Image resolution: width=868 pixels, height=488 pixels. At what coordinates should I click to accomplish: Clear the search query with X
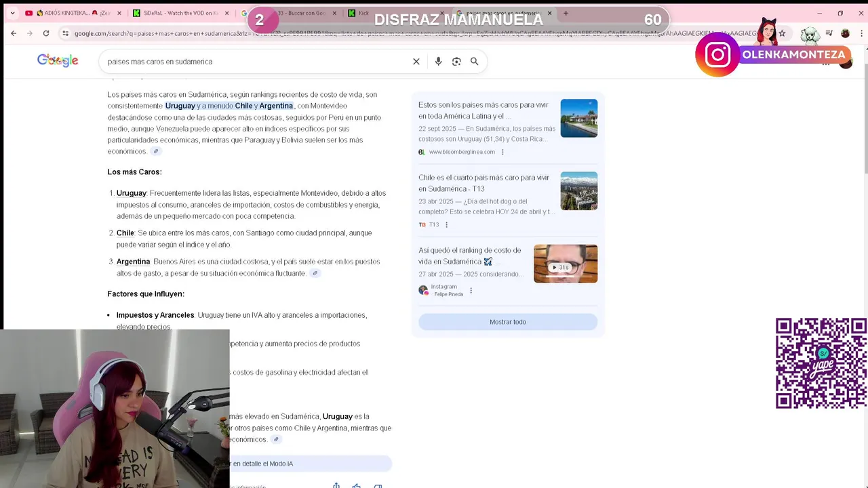[x=416, y=62]
